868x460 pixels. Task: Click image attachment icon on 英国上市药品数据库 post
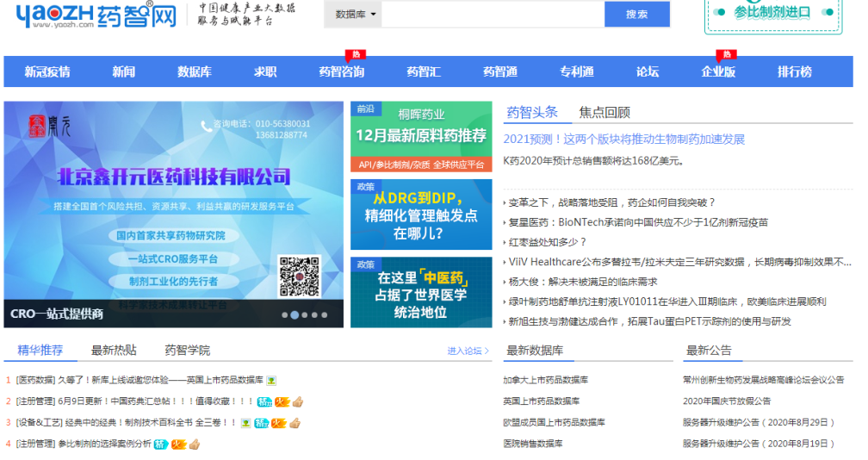point(271,381)
